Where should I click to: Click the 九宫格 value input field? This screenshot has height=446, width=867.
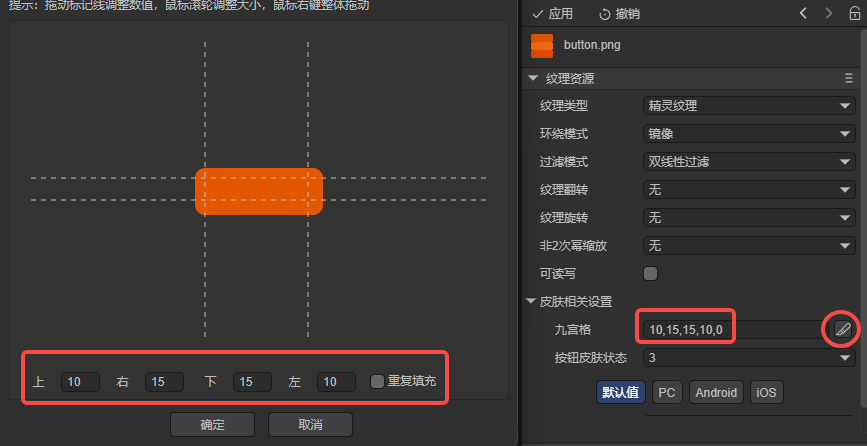tap(730, 329)
